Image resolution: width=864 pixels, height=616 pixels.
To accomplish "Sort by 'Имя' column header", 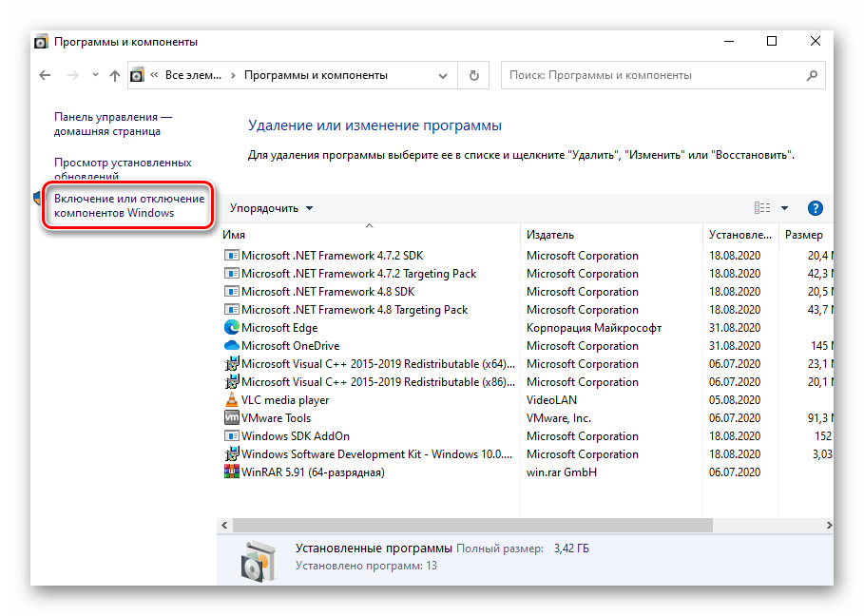I will click(x=234, y=235).
